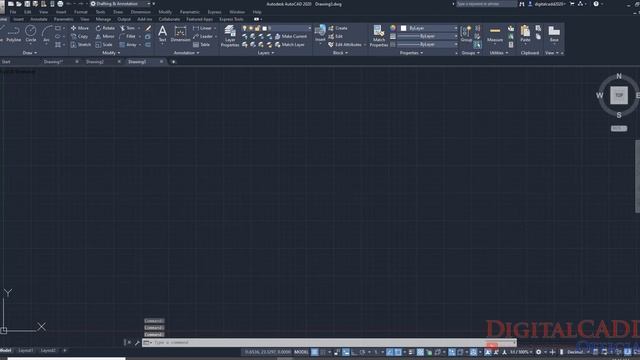Toggle the light bulb layer on/off icon
The image size is (640, 360).
click(244, 28)
